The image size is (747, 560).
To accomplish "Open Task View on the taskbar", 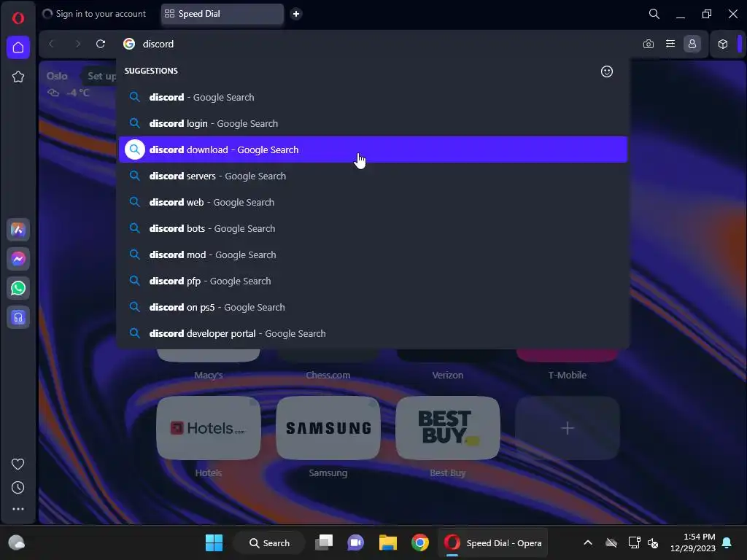I will tap(324, 542).
